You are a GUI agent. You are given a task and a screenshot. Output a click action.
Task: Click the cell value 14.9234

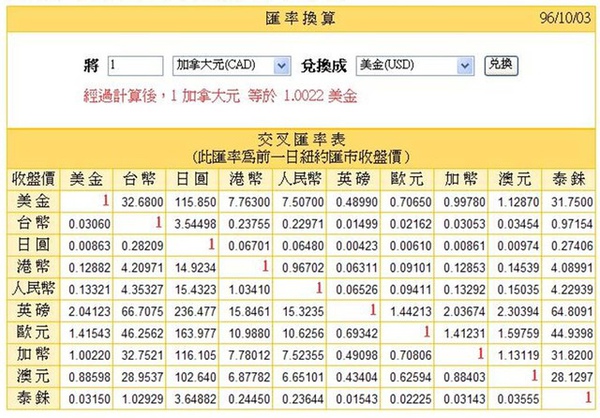(196, 268)
